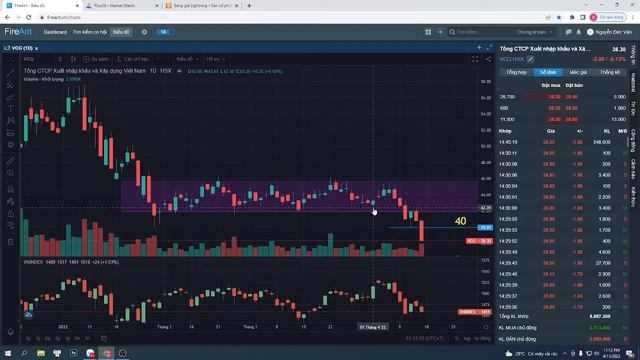Click the blue horizontal line price label
Screen dimensions: 640x360
(485, 227)
